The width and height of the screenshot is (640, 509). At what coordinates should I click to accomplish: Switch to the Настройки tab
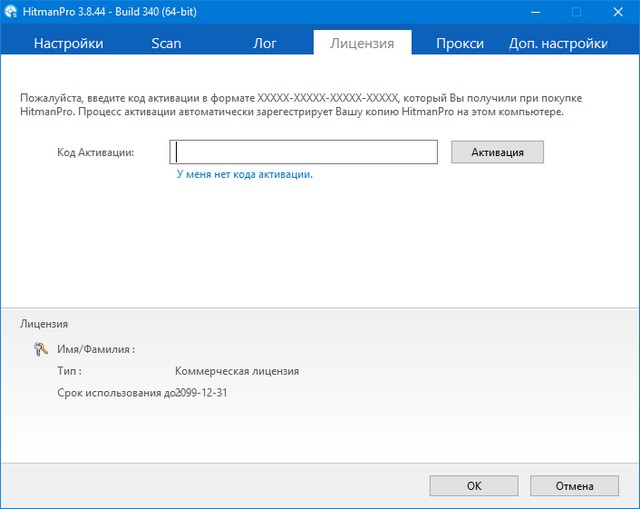point(68,43)
